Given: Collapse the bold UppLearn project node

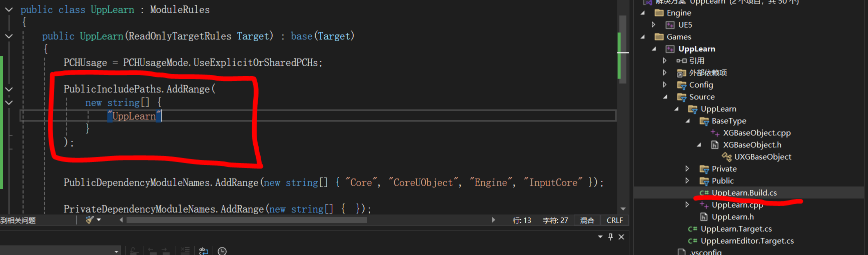Looking at the screenshot, I should (x=654, y=49).
